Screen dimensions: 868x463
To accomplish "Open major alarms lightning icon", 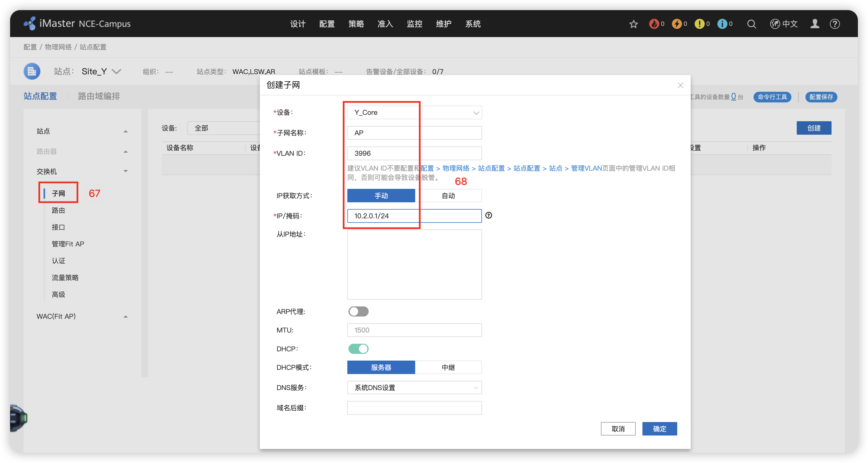I will click(677, 24).
